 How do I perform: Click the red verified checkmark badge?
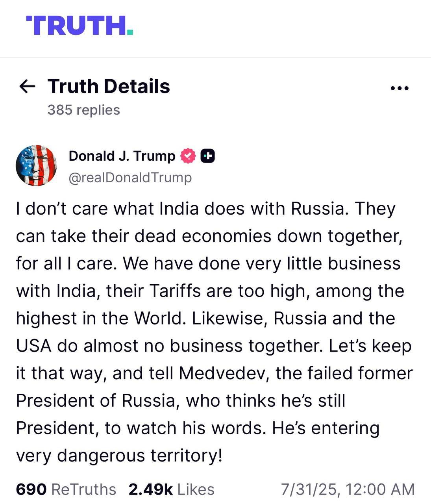pyautogui.click(x=188, y=156)
